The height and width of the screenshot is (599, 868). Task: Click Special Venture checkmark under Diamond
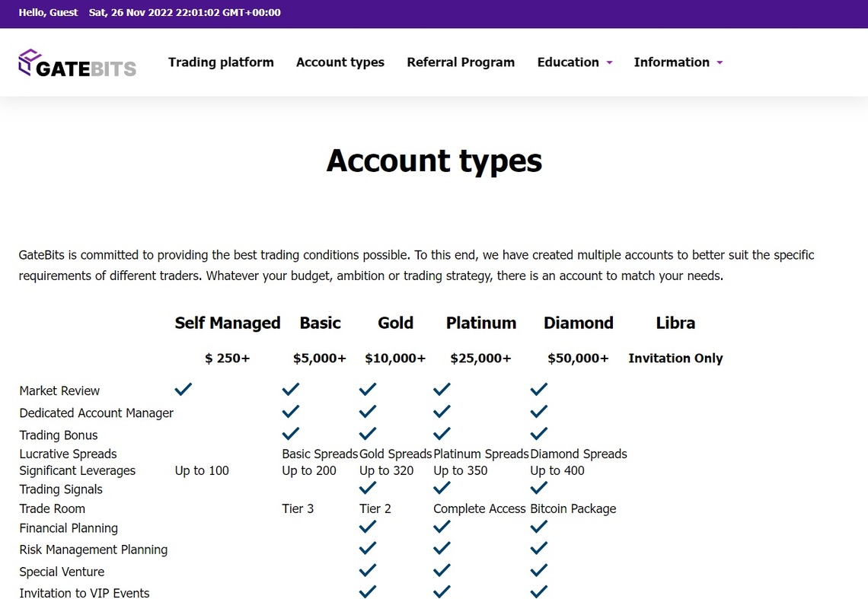(538, 570)
